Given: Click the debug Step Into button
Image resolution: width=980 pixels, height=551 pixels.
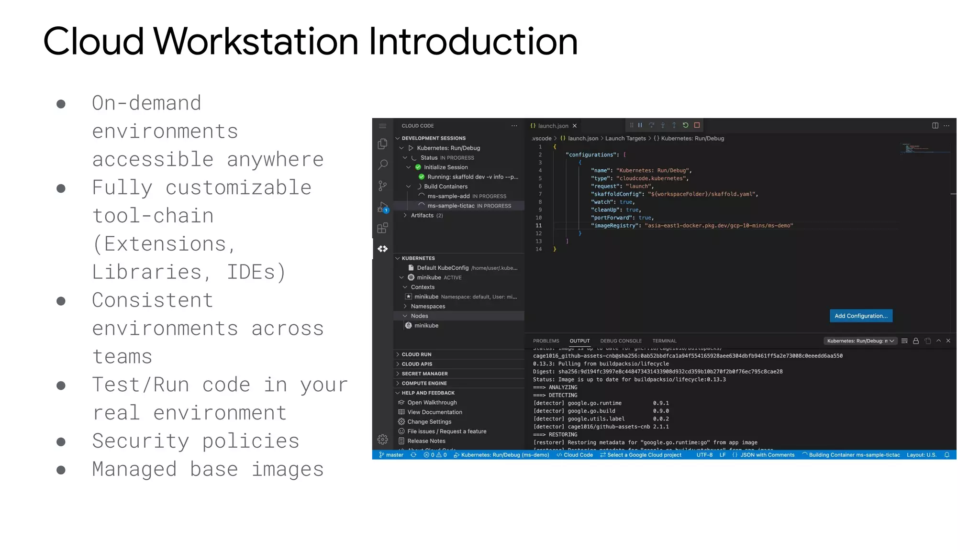Looking at the screenshot, I should (663, 125).
